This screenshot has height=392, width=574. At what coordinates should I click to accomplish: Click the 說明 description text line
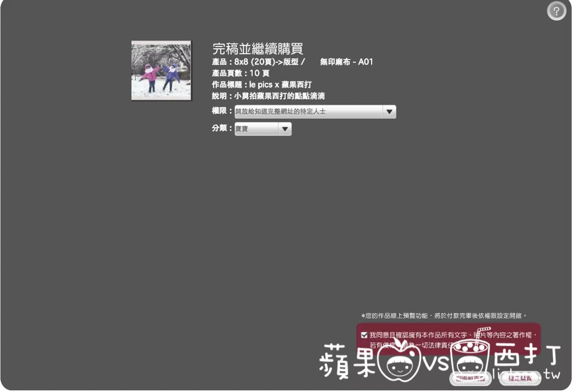[268, 96]
